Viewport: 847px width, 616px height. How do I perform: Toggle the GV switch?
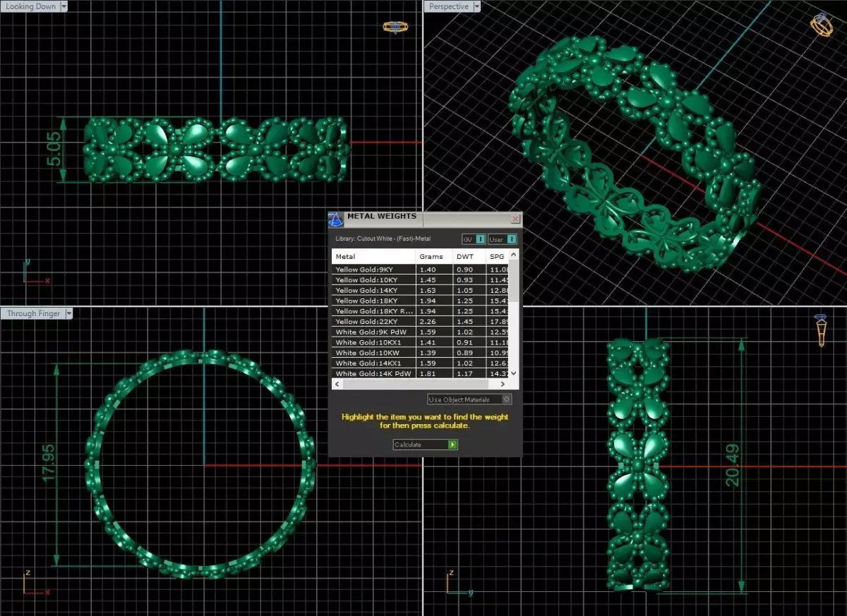[x=474, y=239]
